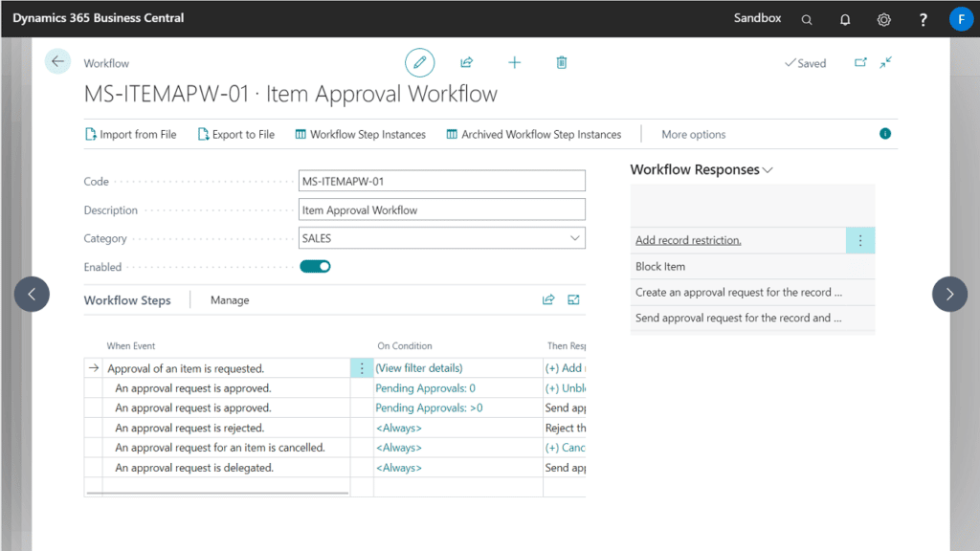Open the More options menu

[x=693, y=134]
